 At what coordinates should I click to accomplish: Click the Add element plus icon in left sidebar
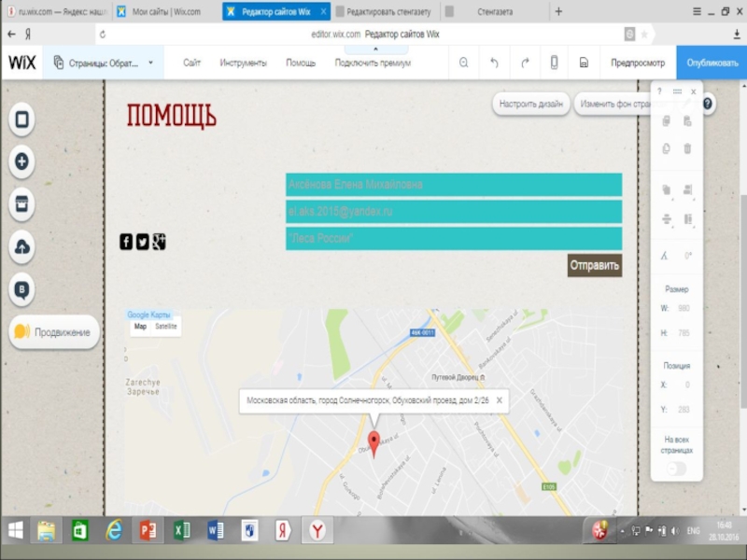point(22,161)
